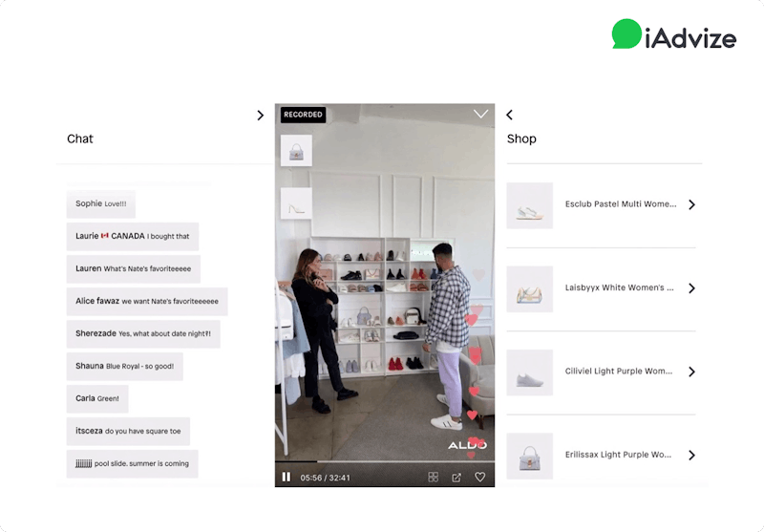Click the ALDO logo on video
Image resolution: width=764 pixels, height=532 pixels.
(x=467, y=445)
